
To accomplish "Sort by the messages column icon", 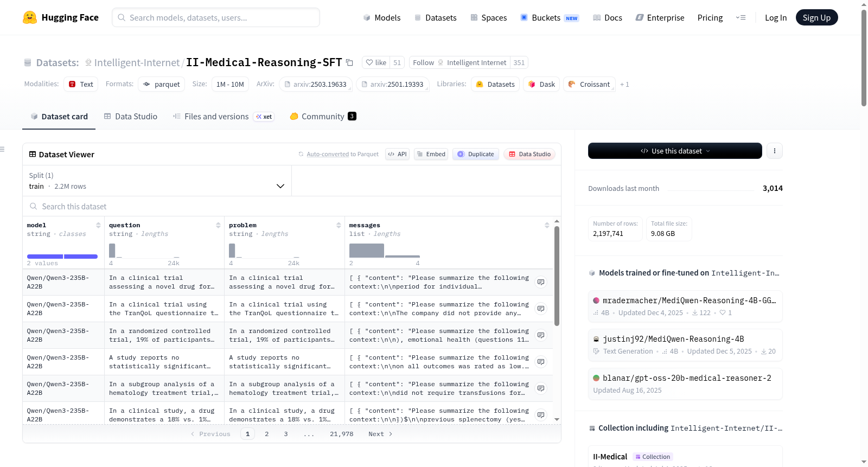I will point(547,225).
